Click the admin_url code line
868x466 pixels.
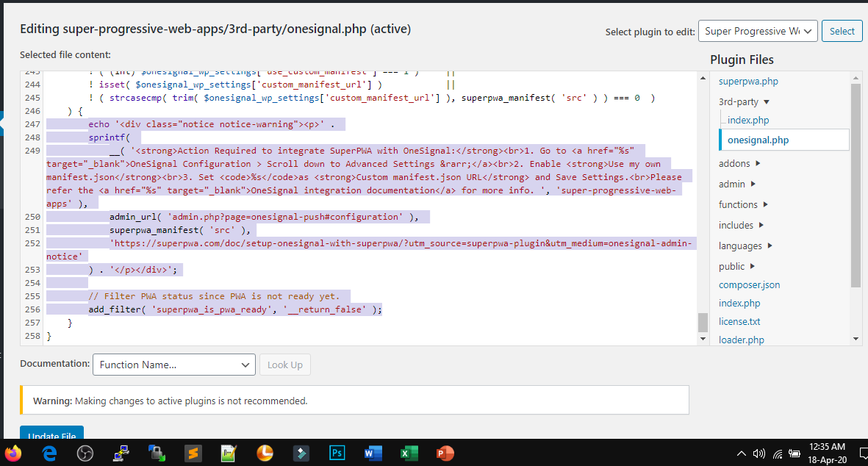click(264, 217)
